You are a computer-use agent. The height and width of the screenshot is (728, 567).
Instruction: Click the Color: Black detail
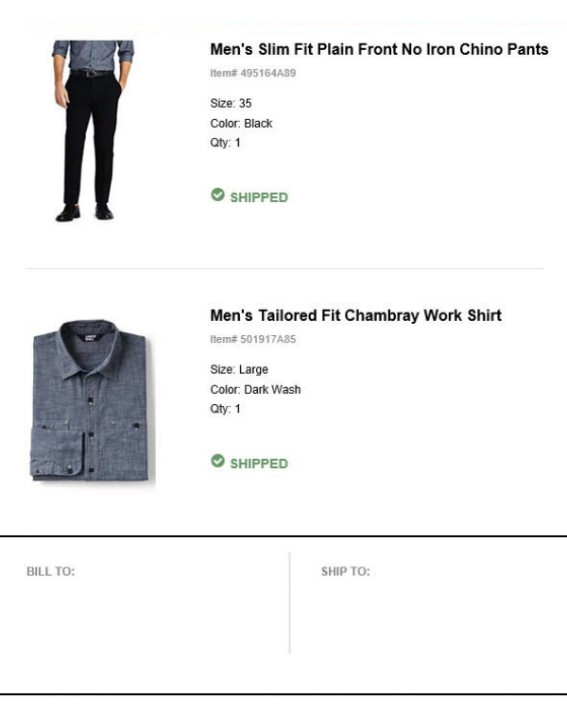[x=241, y=124]
